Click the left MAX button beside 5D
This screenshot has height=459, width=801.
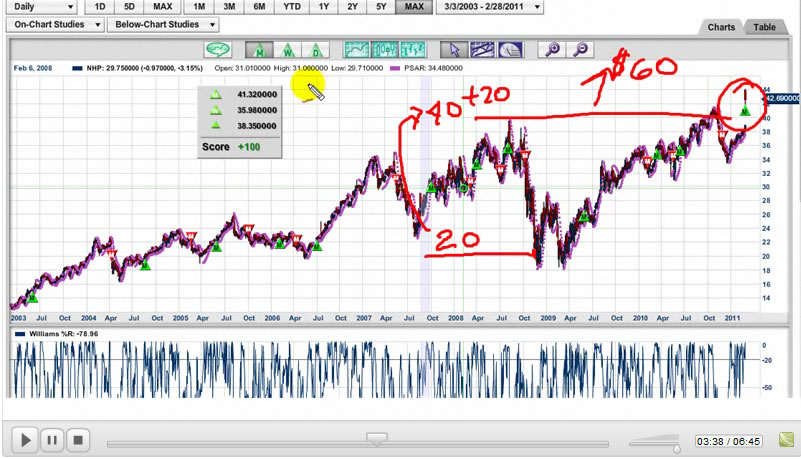click(x=162, y=7)
